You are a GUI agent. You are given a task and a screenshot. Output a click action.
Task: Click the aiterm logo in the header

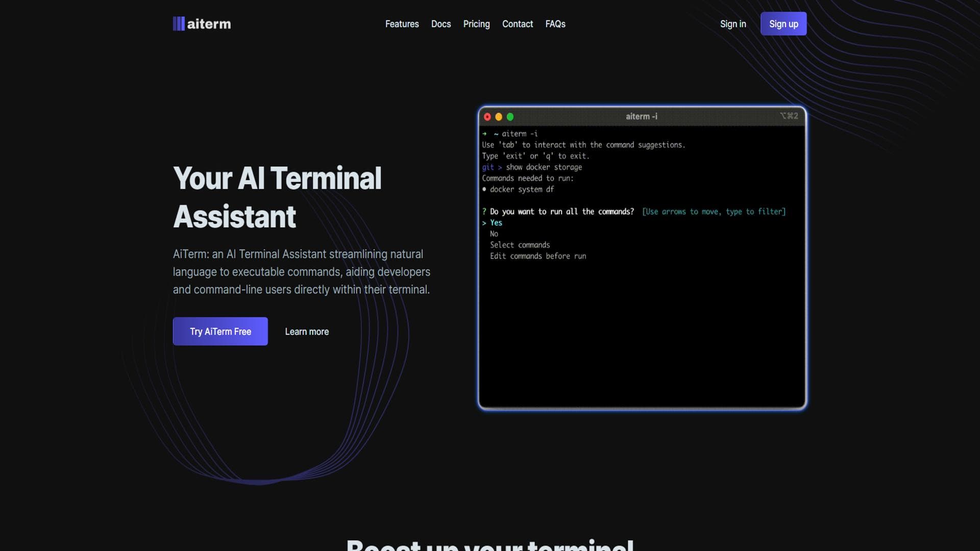pos(202,23)
